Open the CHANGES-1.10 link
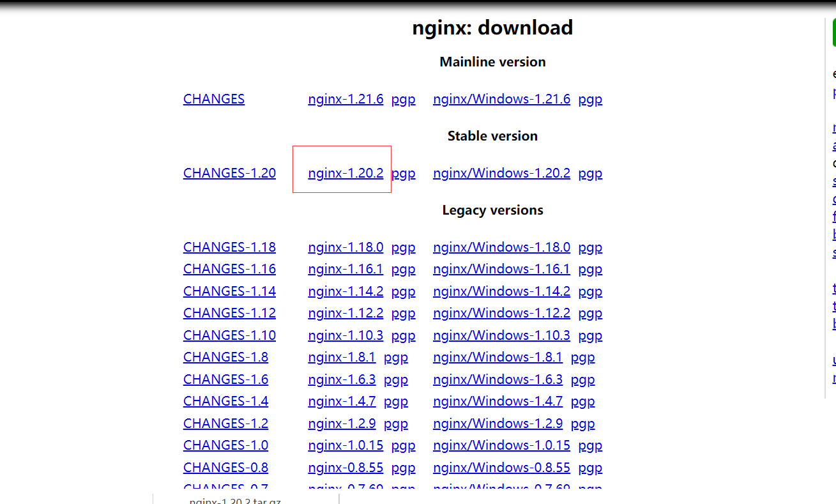The image size is (836, 504). (229, 335)
